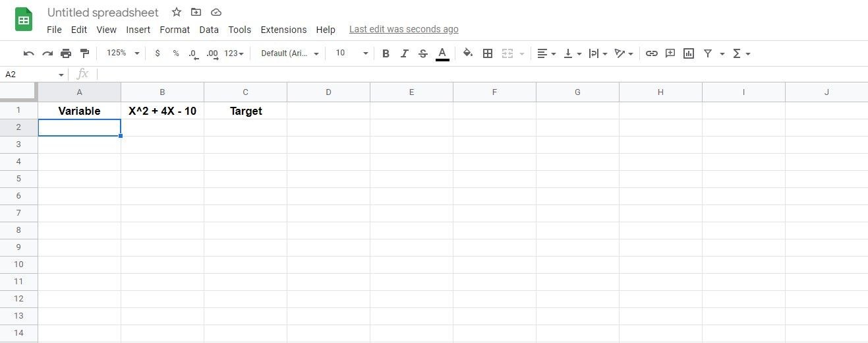The height and width of the screenshot is (343, 868).
Task: Click the insert link icon
Action: point(651,53)
